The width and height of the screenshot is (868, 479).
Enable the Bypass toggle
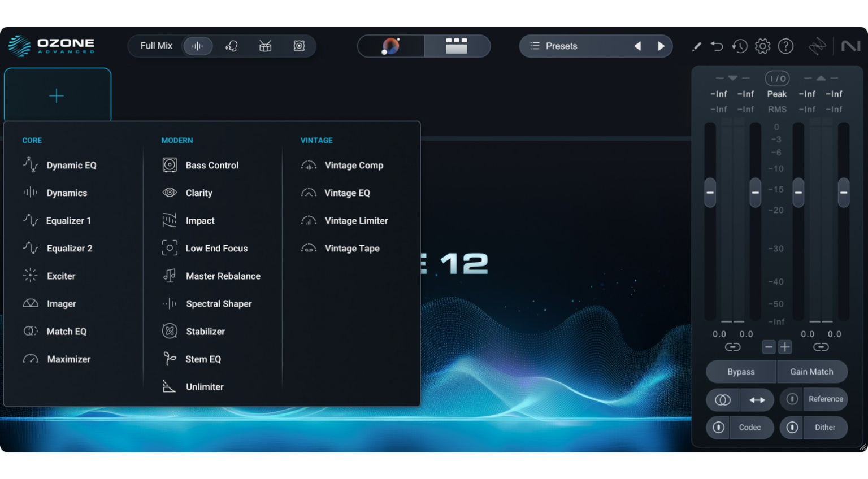click(x=740, y=372)
